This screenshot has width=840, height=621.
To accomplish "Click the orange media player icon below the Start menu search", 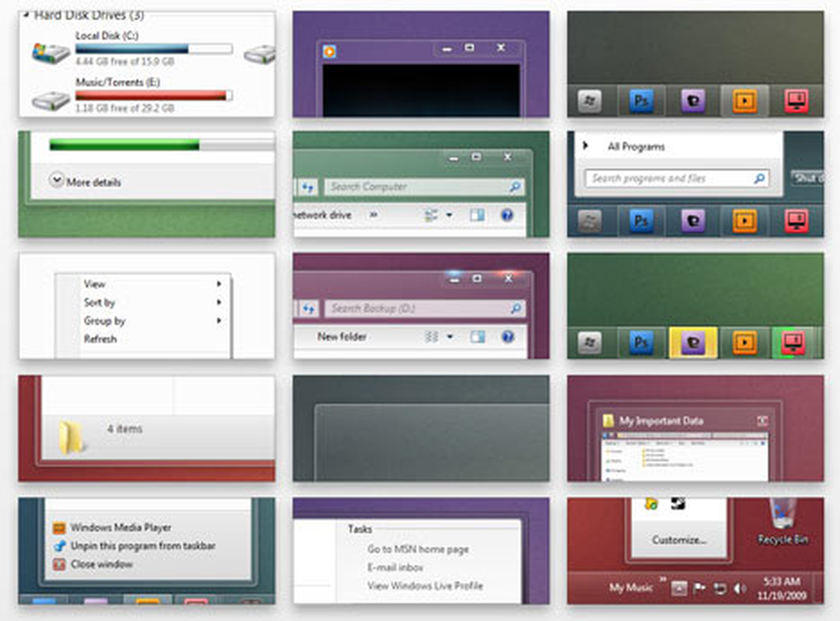I will coord(745,221).
